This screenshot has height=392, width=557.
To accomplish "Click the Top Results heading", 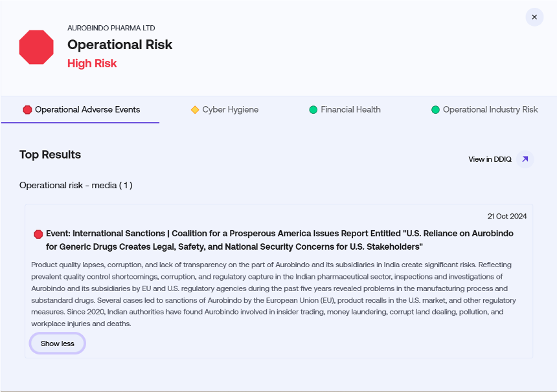I will 50,155.
